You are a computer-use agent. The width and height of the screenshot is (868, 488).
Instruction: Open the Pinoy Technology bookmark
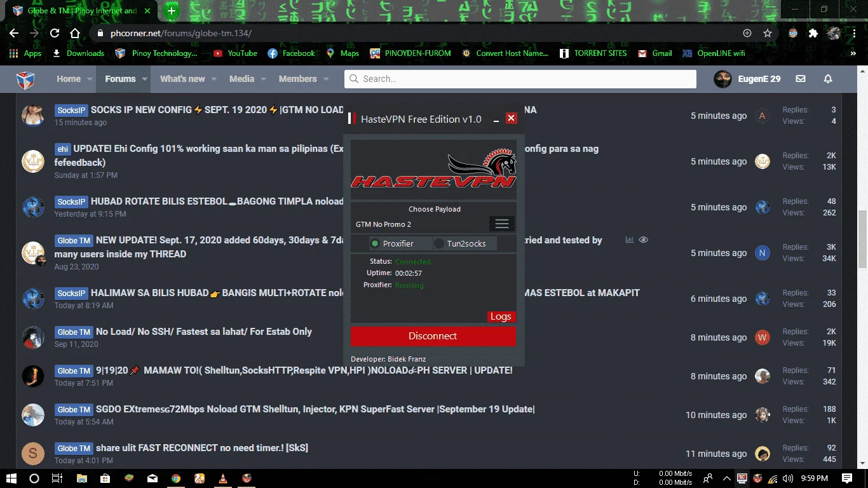point(157,53)
